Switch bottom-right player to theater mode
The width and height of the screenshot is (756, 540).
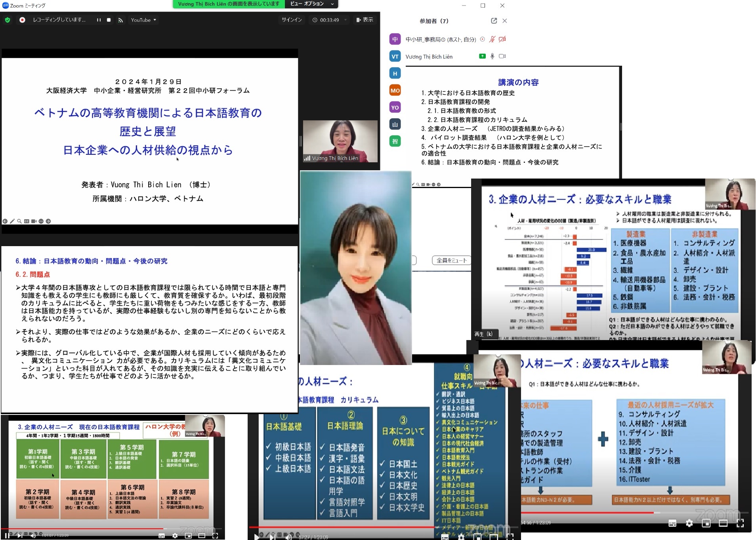(x=723, y=523)
